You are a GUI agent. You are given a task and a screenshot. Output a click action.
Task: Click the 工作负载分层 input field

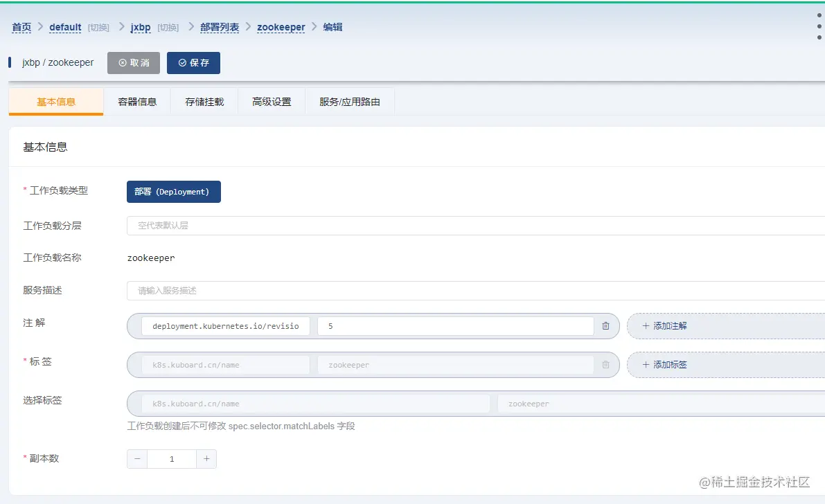[x=476, y=225]
